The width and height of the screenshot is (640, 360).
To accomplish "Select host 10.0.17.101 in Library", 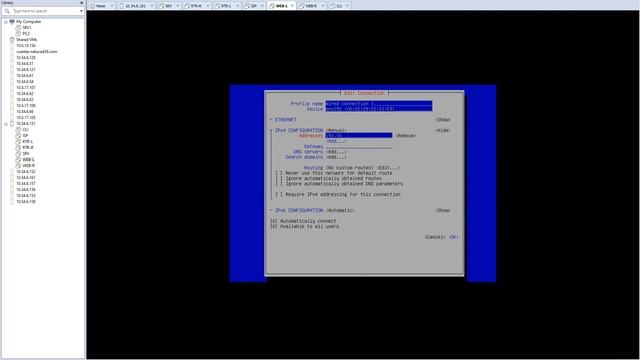I will [26, 87].
